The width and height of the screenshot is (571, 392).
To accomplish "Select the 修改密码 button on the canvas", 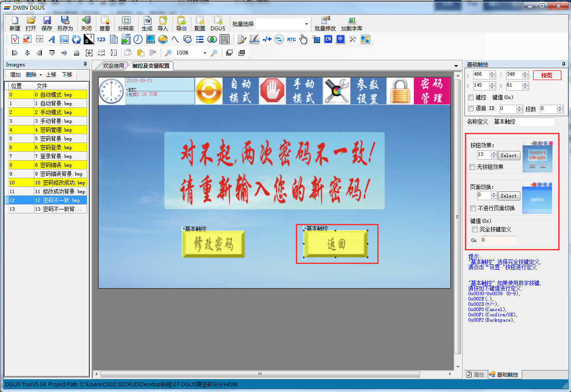I will (x=214, y=244).
